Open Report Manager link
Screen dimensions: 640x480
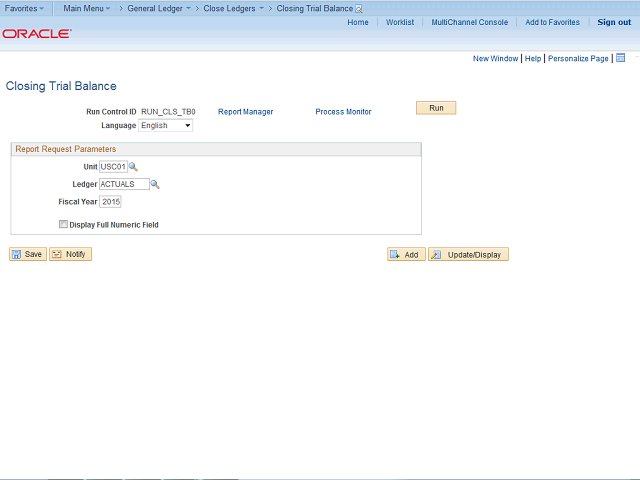click(245, 111)
